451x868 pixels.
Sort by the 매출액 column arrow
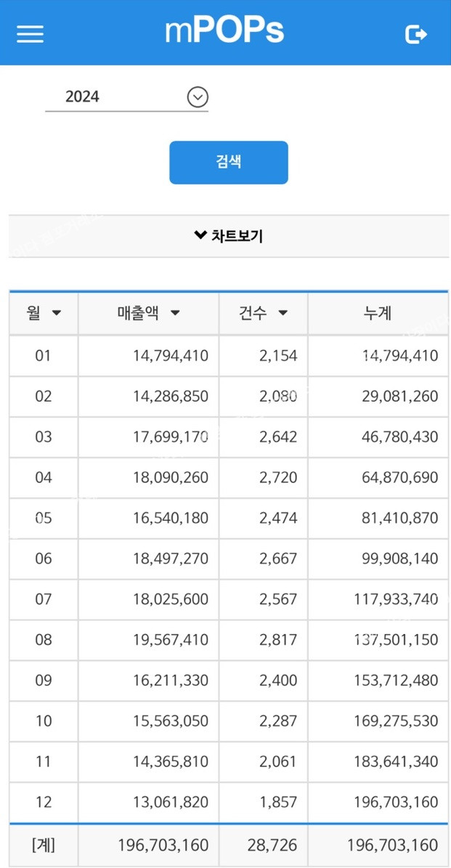pyautogui.click(x=174, y=313)
